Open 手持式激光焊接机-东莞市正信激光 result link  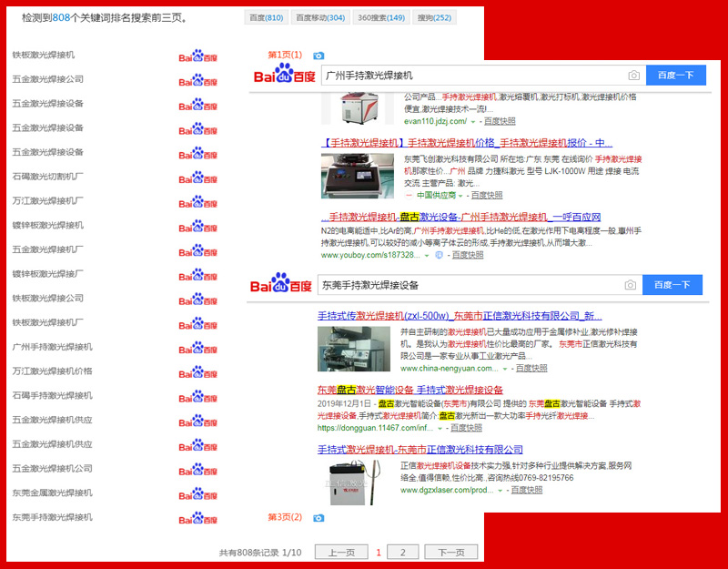420,450
